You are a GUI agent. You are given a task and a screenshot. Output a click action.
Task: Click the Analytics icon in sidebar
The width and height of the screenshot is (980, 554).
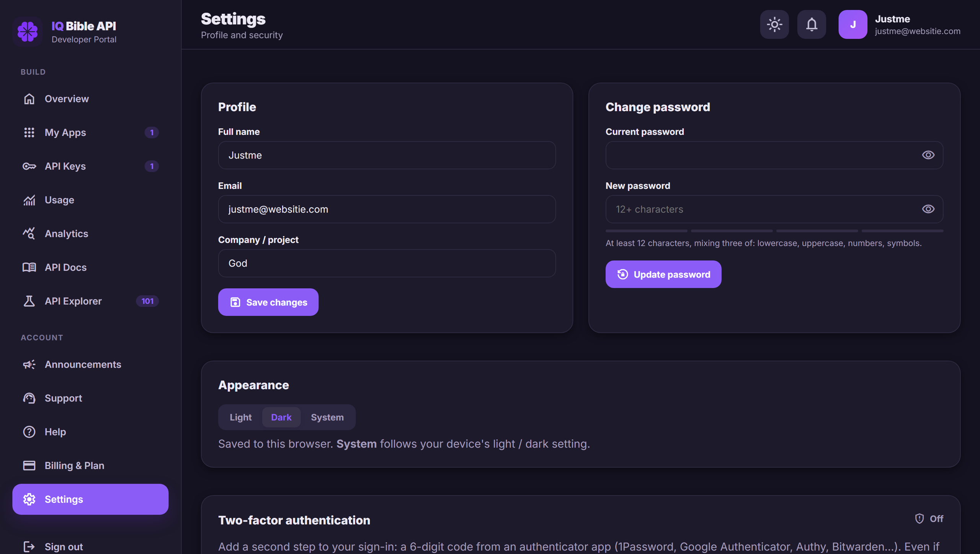tap(29, 234)
